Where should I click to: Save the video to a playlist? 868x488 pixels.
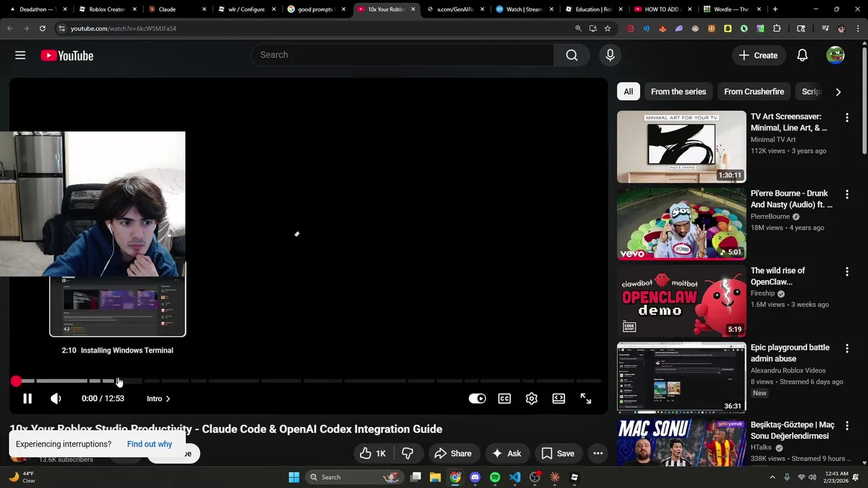click(x=558, y=453)
